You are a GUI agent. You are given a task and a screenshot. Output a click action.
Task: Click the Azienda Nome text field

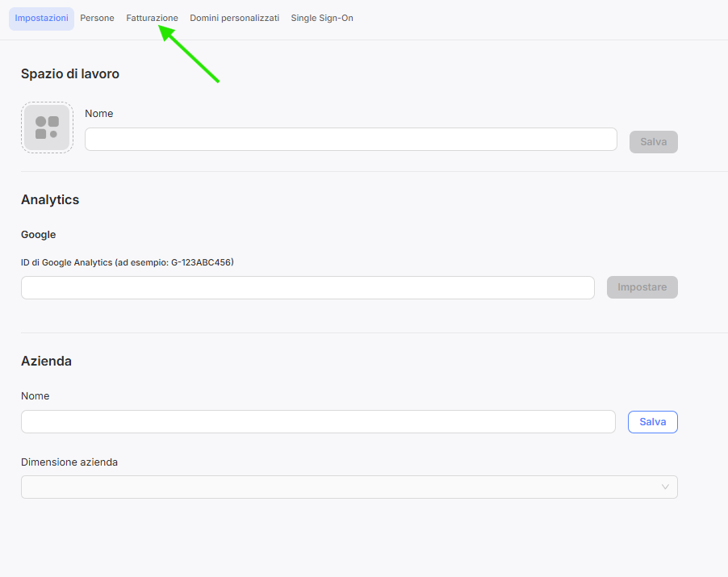click(x=318, y=422)
